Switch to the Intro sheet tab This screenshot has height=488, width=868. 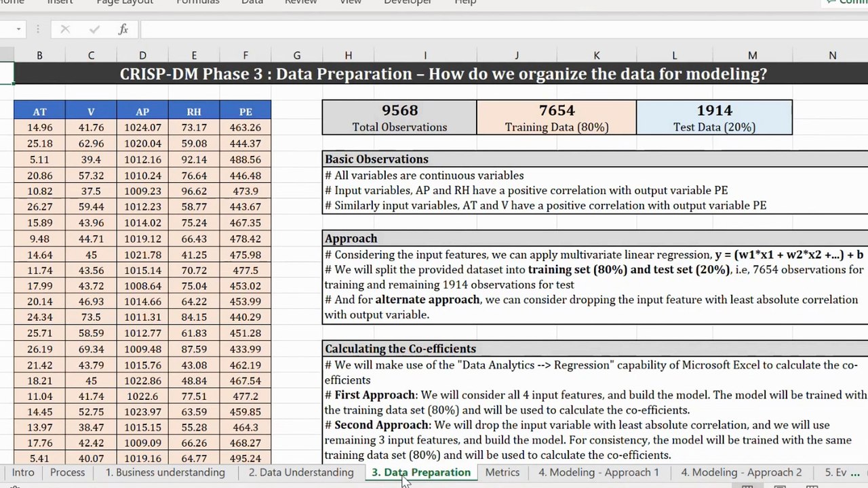pos(23,472)
